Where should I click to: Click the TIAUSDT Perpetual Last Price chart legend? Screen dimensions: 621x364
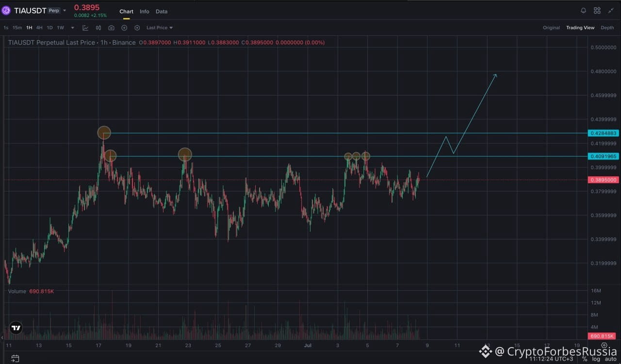72,43
